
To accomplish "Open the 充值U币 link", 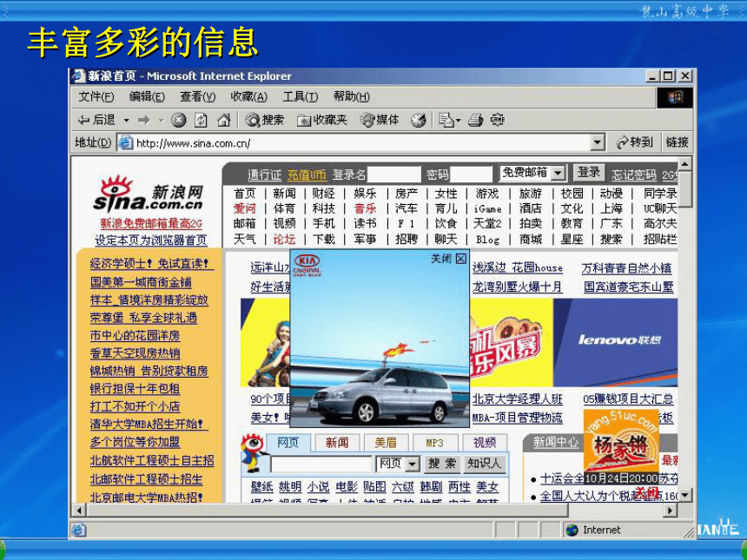I will coord(307,175).
